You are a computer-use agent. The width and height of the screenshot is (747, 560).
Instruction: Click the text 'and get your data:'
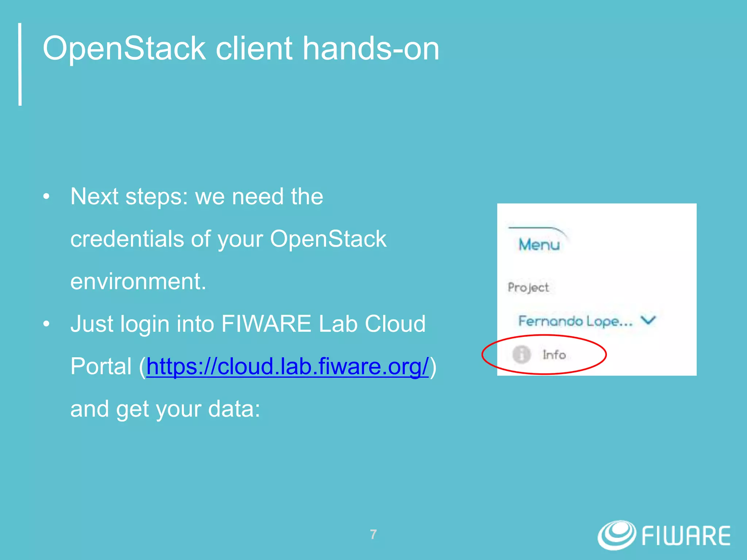pos(165,409)
